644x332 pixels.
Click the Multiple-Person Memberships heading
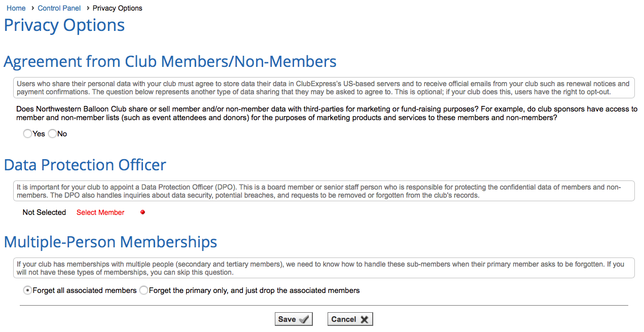click(111, 242)
